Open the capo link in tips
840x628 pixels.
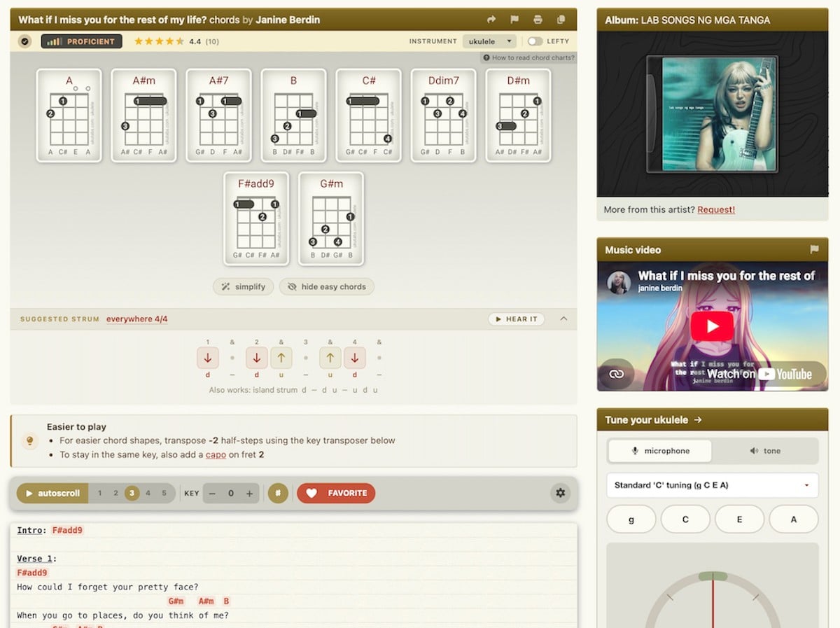click(x=216, y=455)
